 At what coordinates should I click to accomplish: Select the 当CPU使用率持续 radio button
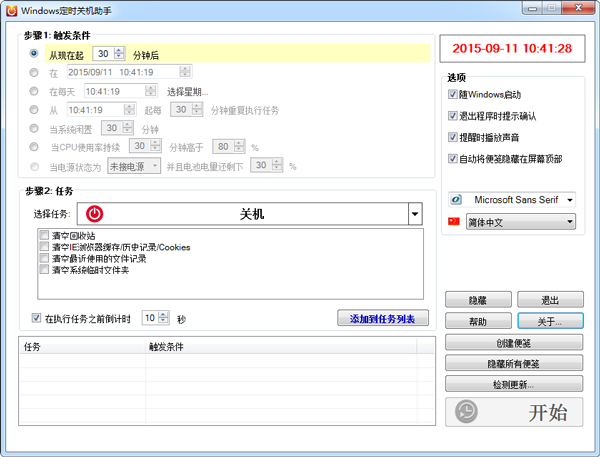coord(34,147)
